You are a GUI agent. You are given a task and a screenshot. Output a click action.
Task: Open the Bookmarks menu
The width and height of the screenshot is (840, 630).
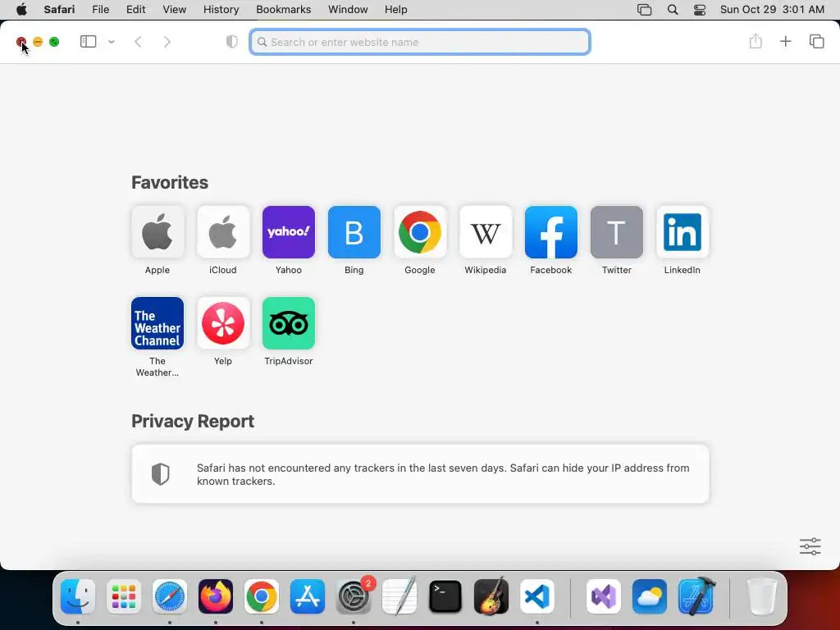coord(283,9)
